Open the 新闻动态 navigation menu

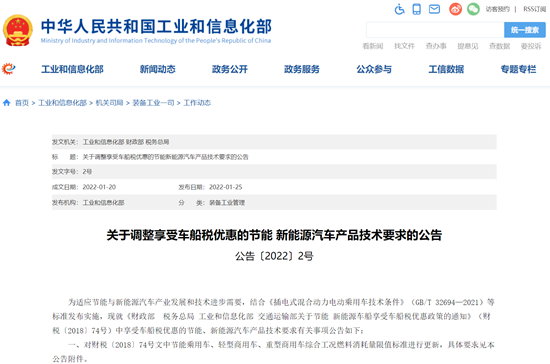157,69
